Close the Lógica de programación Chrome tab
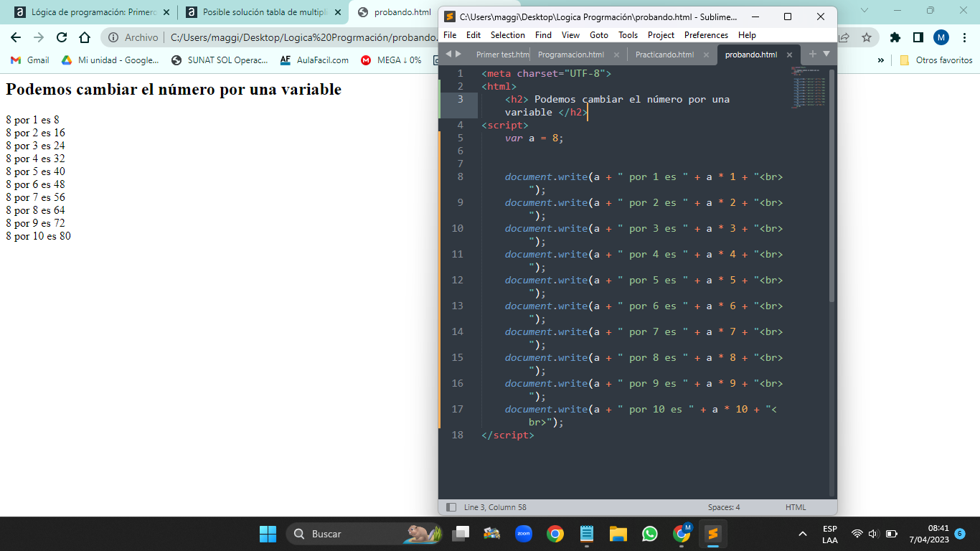Screen dimensions: 980x551 [166, 12]
